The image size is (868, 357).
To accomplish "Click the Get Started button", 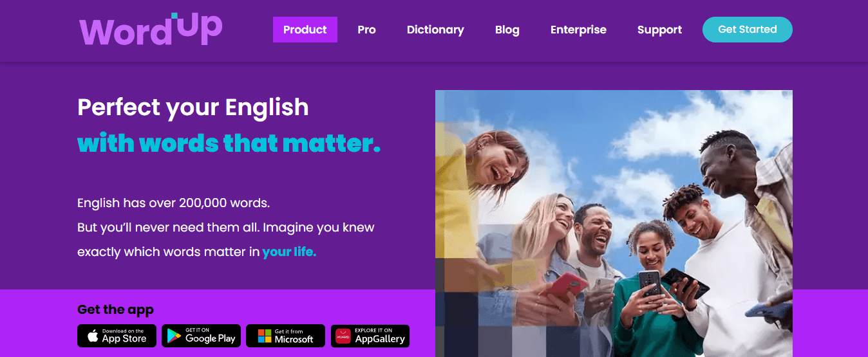I will click(748, 30).
